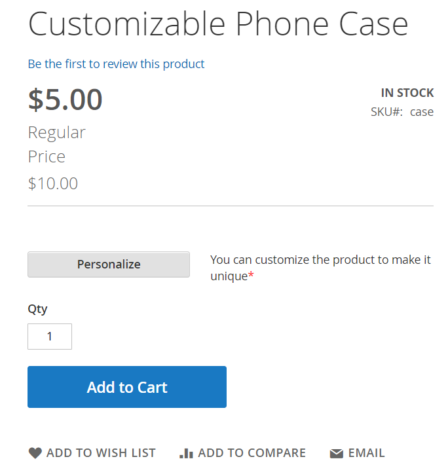
Task: Select the EMAIL text link
Action: 366,453
